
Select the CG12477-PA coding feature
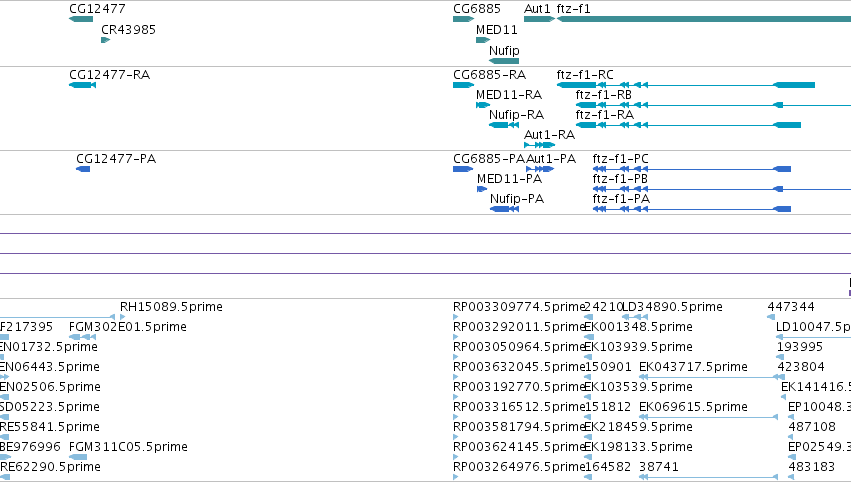click(83, 169)
